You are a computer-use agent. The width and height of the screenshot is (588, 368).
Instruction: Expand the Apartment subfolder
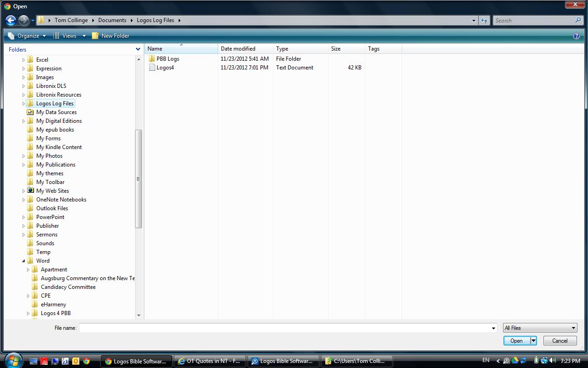pyautogui.click(x=28, y=270)
